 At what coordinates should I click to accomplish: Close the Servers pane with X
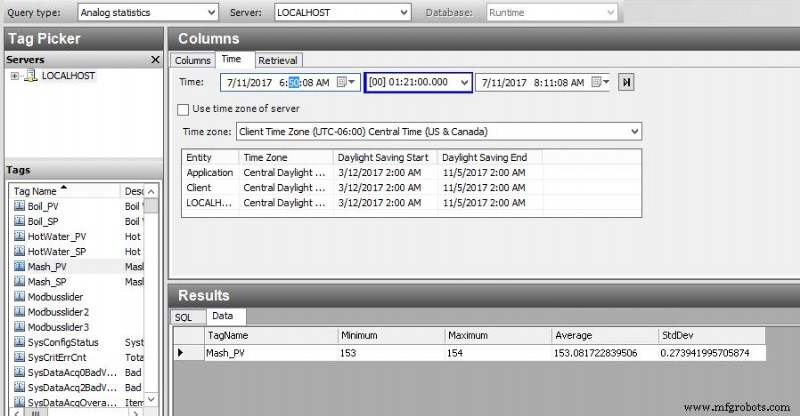click(155, 60)
